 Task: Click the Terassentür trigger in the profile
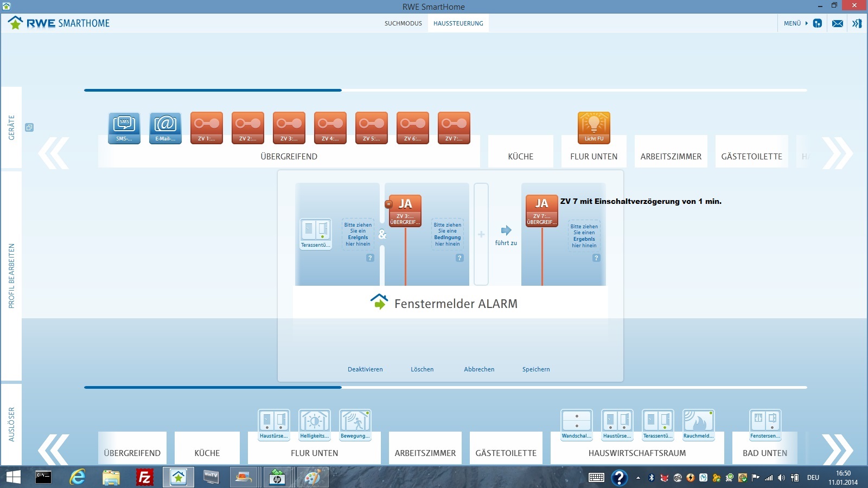(316, 234)
